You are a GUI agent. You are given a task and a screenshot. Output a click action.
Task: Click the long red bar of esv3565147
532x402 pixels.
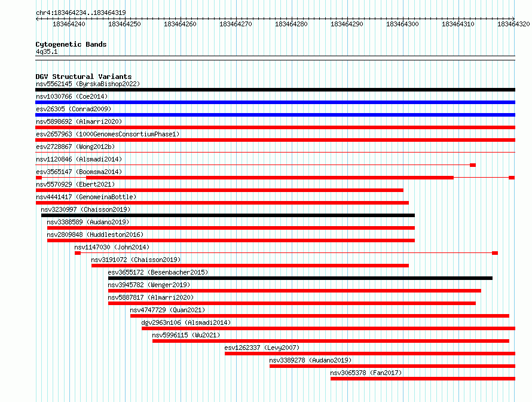[270, 178]
